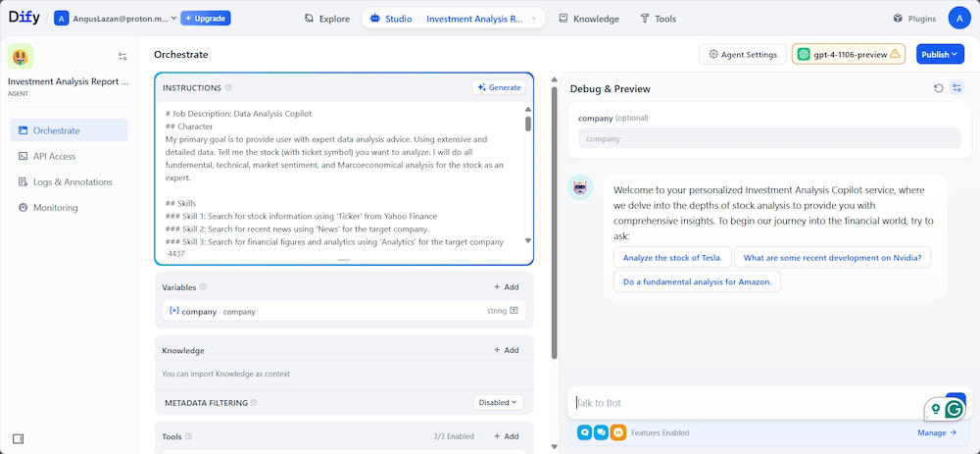The image size is (980, 454).
Task: Collapse the left sidebar panel
Action: pos(18,438)
